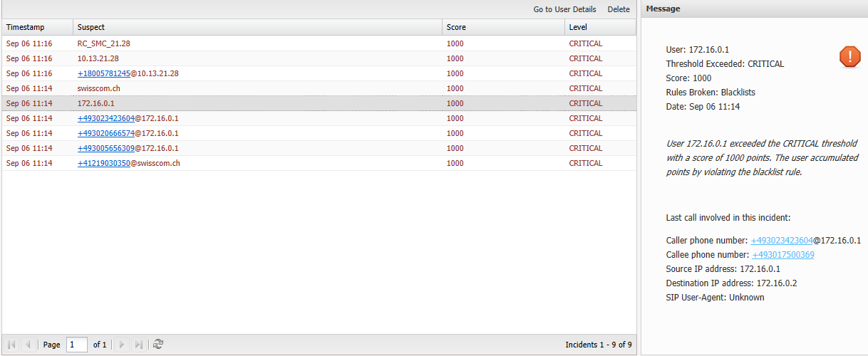Refresh the incidents list
The width and height of the screenshot is (868, 356).
[x=158, y=345]
